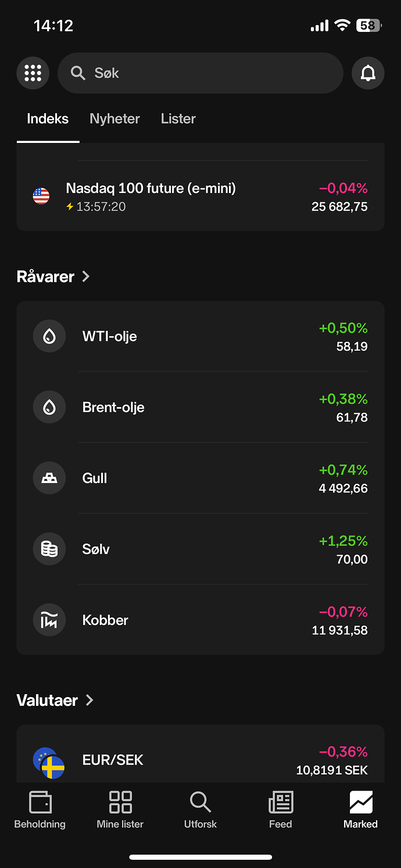Select Marked in bottom bar

click(x=360, y=809)
